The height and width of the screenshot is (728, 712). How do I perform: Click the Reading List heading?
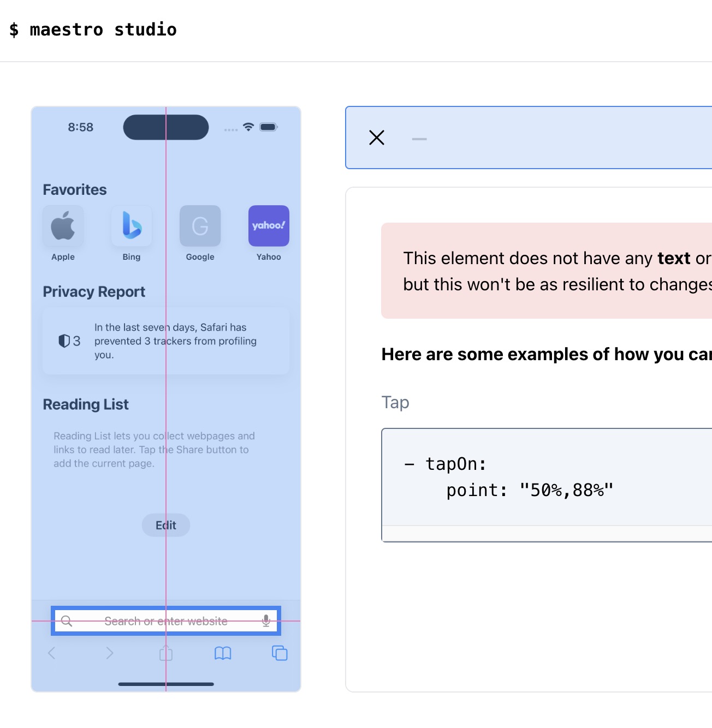pyautogui.click(x=86, y=404)
